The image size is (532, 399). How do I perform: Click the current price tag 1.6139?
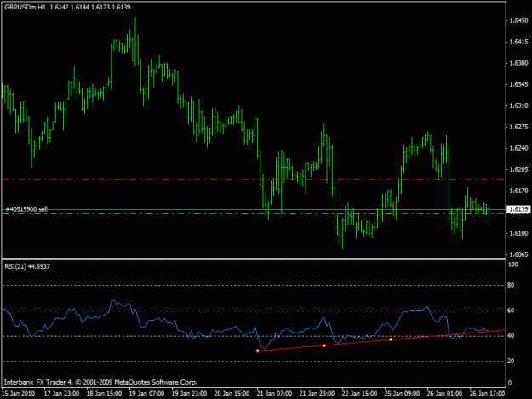pyautogui.click(x=518, y=209)
